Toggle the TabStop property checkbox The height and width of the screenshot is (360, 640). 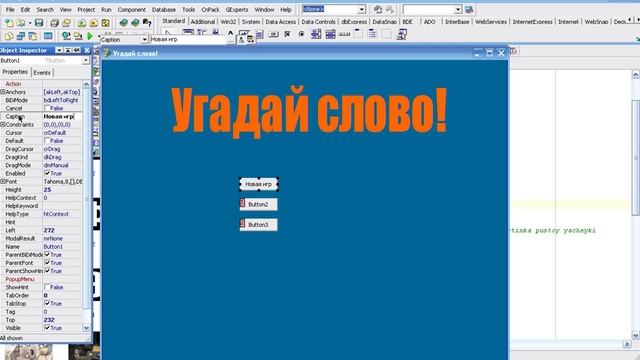point(47,304)
